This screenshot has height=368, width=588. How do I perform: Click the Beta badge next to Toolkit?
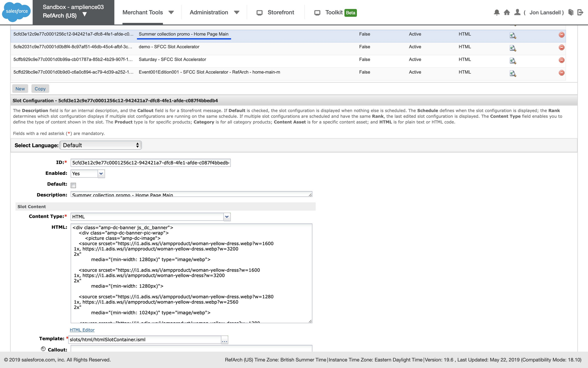pyautogui.click(x=351, y=13)
